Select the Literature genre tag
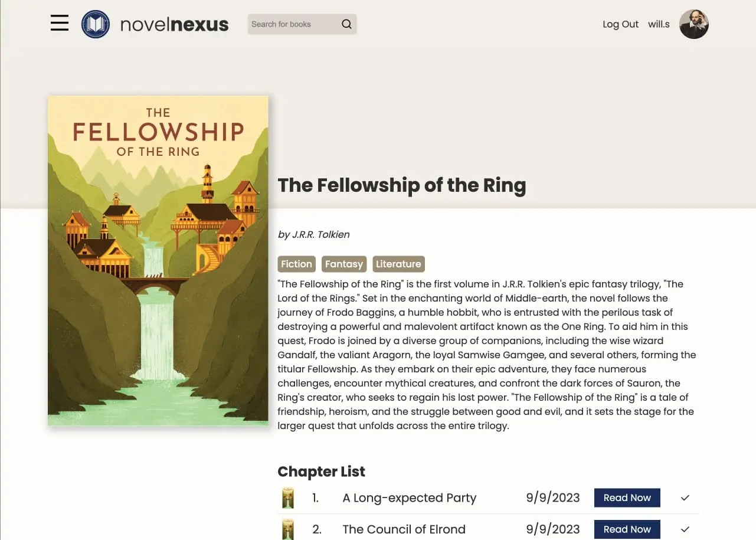The height and width of the screenshot is (540, 756). [398, 264]
